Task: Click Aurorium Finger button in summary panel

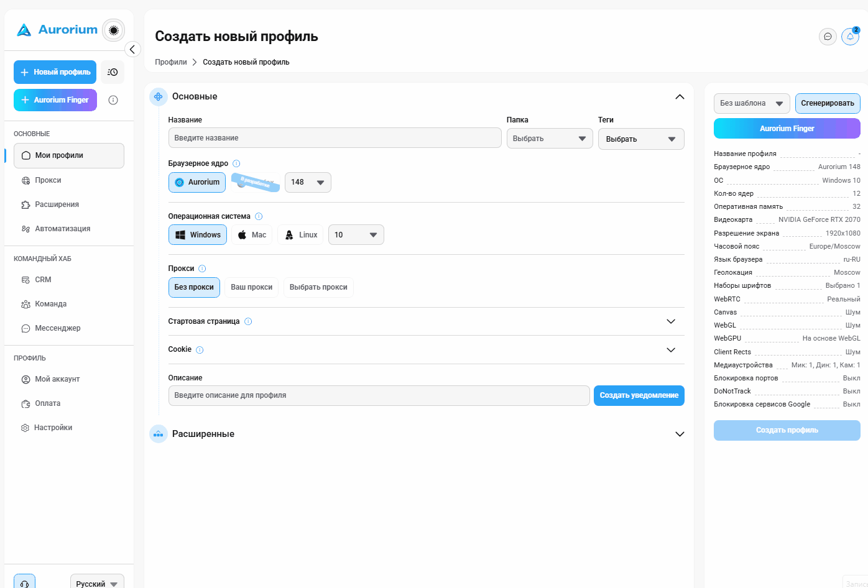Action: tap(787, 129)
